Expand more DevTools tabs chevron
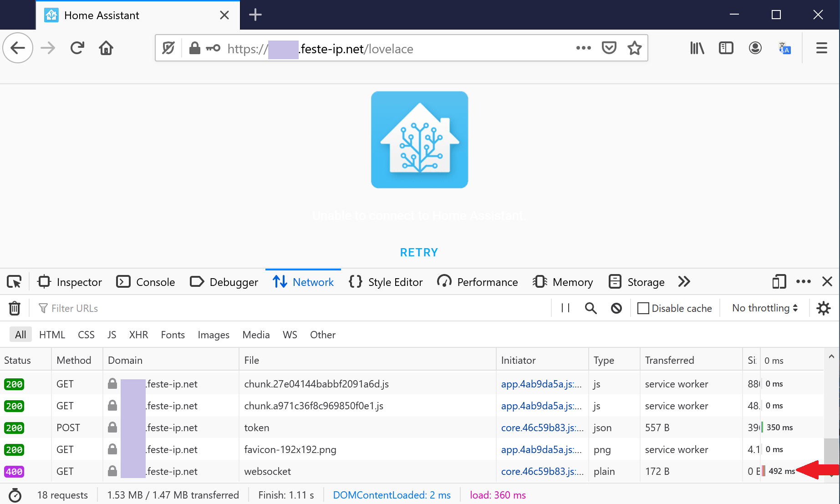 [684, 282]
